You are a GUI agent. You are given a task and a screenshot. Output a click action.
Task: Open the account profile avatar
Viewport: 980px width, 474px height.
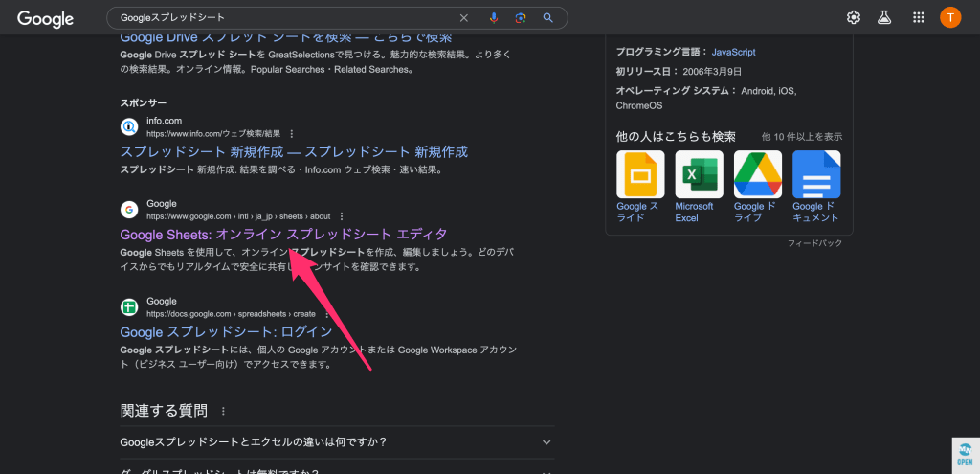[x=950, y=17]
